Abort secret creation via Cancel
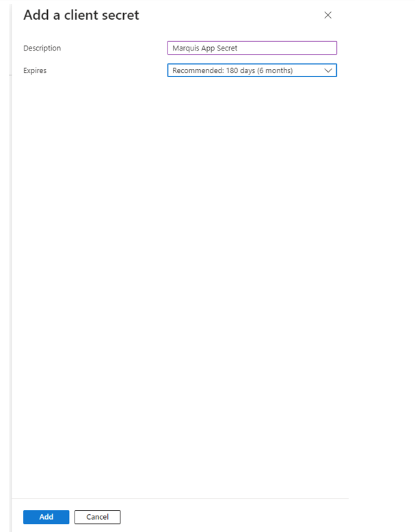Screen dimensions: 415x532 [97, 517]
